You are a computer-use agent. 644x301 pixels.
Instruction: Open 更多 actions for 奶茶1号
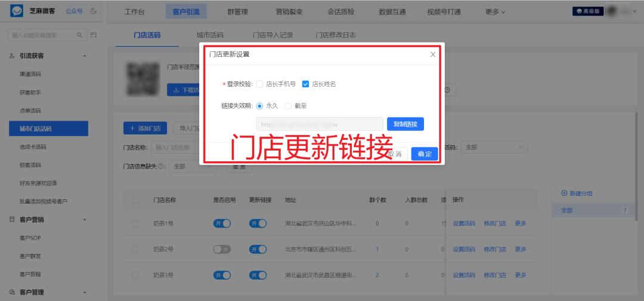click(x=521, y=223)
